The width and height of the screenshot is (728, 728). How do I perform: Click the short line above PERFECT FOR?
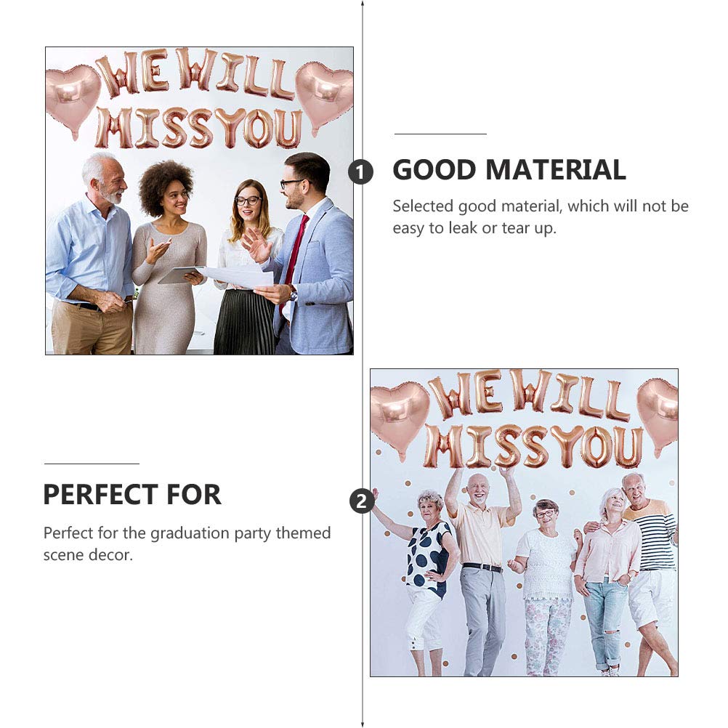tap(92, 464)
